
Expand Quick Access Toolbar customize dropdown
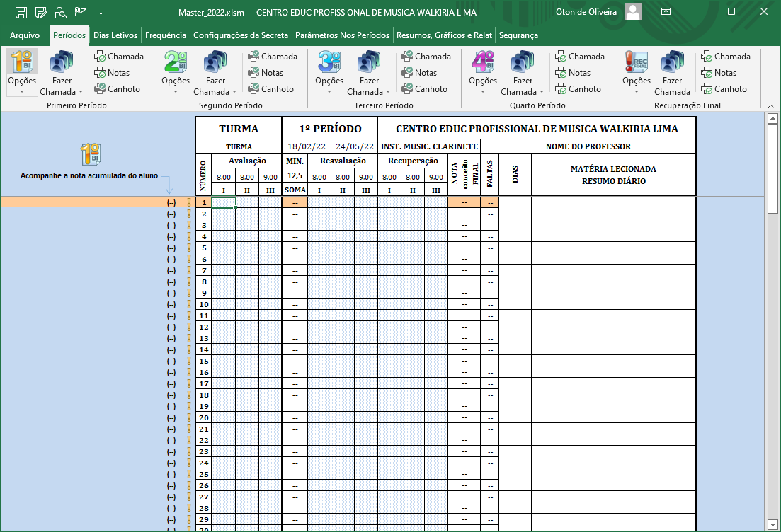[x=101, y=13]
